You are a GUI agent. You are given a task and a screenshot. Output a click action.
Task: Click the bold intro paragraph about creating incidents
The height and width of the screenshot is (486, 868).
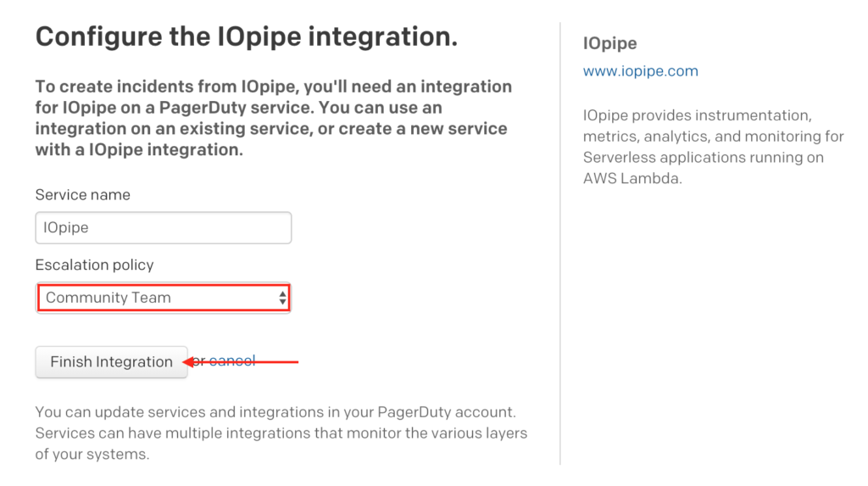273,118
